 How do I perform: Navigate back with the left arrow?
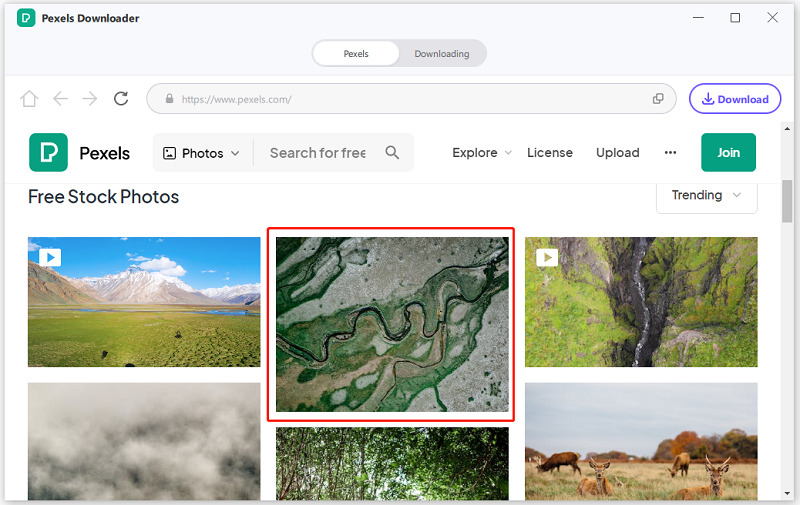pyautogui.click(x=60, y=98)
